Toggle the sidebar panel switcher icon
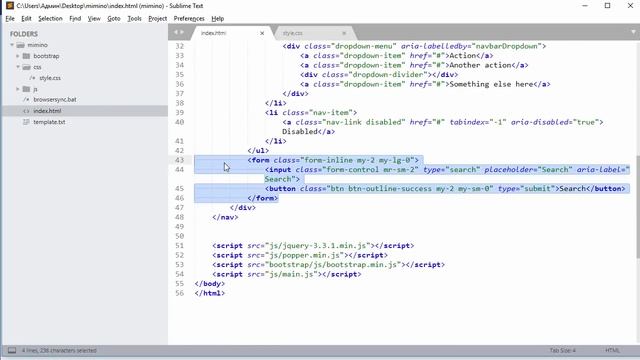 (x=12, y=351)
